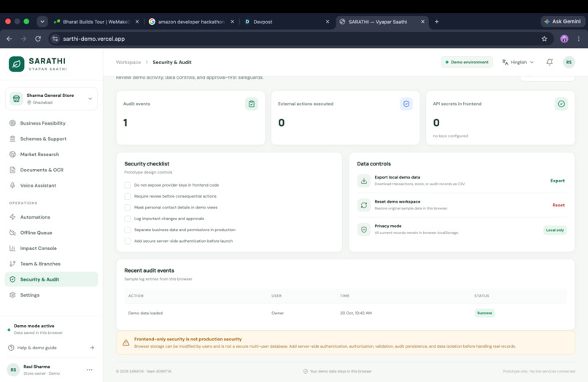Viewport: 588px width, 382px height.
Task: Click Reset demo workspace button
Action: click(x=558, y=205)
